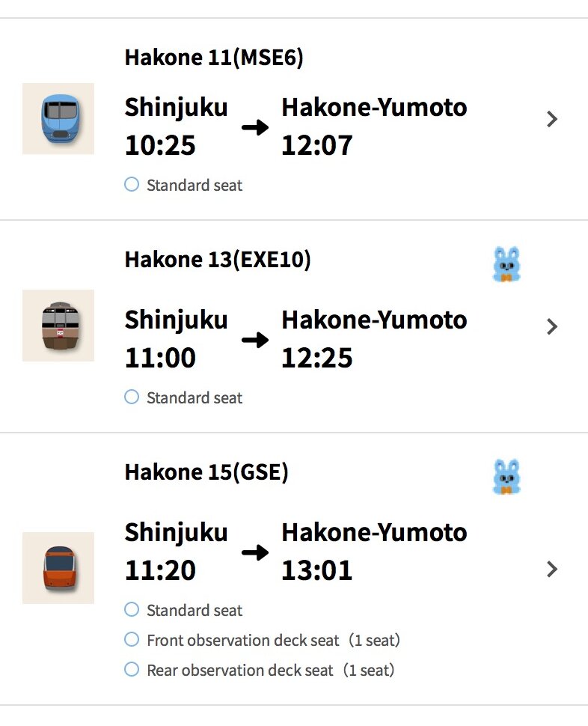This screenshot has width=588, height=726.
Task: Open Hakone 15 details via chevron
Action: click(x=552, y=569)
